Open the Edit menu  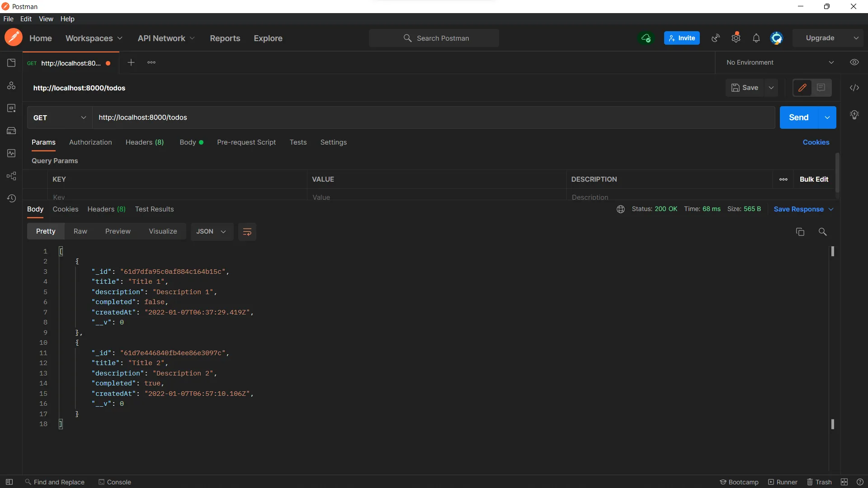click(x=26, y=19)
